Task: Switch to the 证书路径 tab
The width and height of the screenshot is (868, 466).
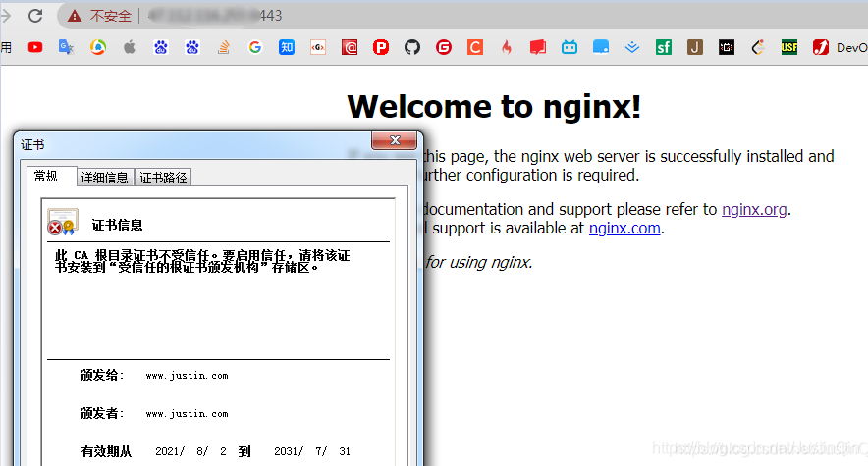Action: pyautogui.click(x=163, y=178)
